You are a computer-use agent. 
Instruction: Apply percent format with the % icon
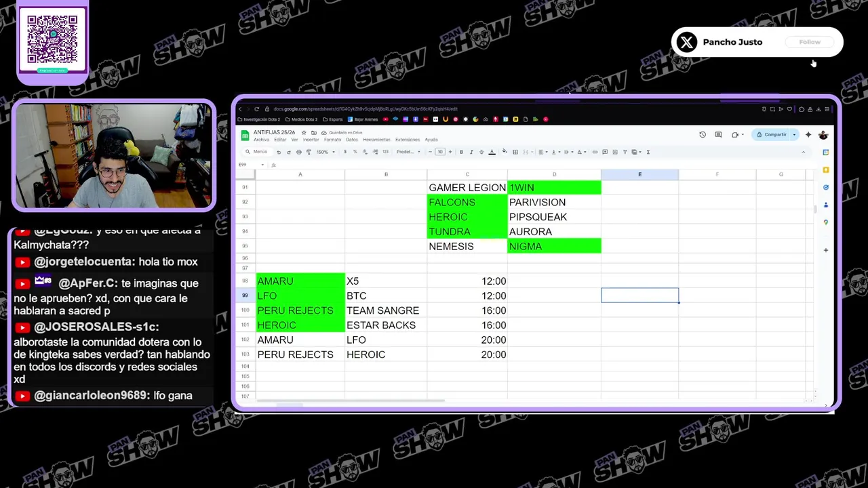[355, 152]
